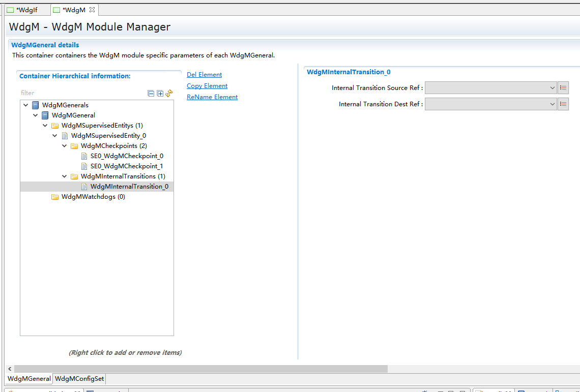The width and height of the screenshot is (580, 392).
Task: Select WdgMInternalTransitions (1) row
Action: 123,176
